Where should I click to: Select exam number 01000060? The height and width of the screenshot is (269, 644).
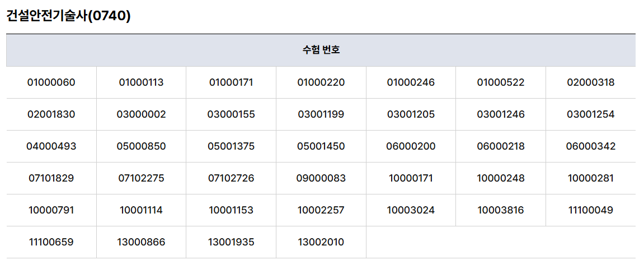click(51, 82)
